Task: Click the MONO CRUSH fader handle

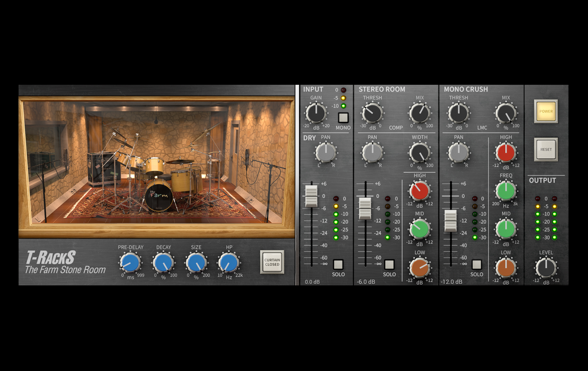Action: pyautogui.click(x=451, y=221)
